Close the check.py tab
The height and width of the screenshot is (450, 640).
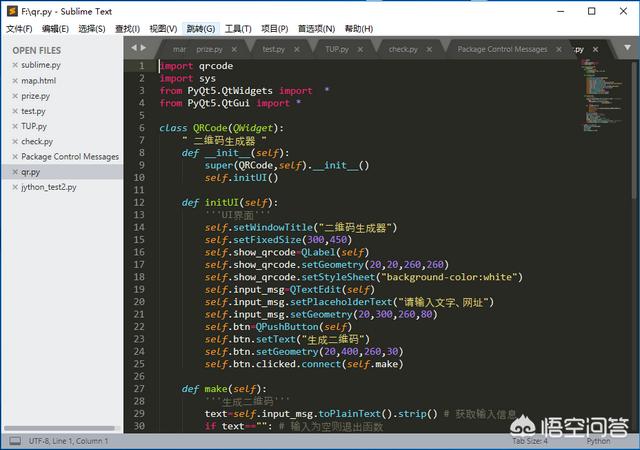[429, 49]
